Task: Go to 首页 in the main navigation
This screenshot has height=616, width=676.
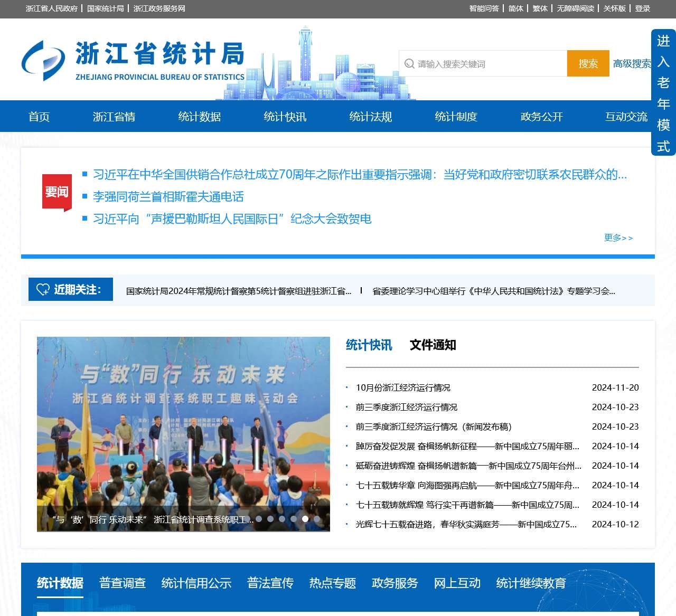Action: click(x=40, y=117)
